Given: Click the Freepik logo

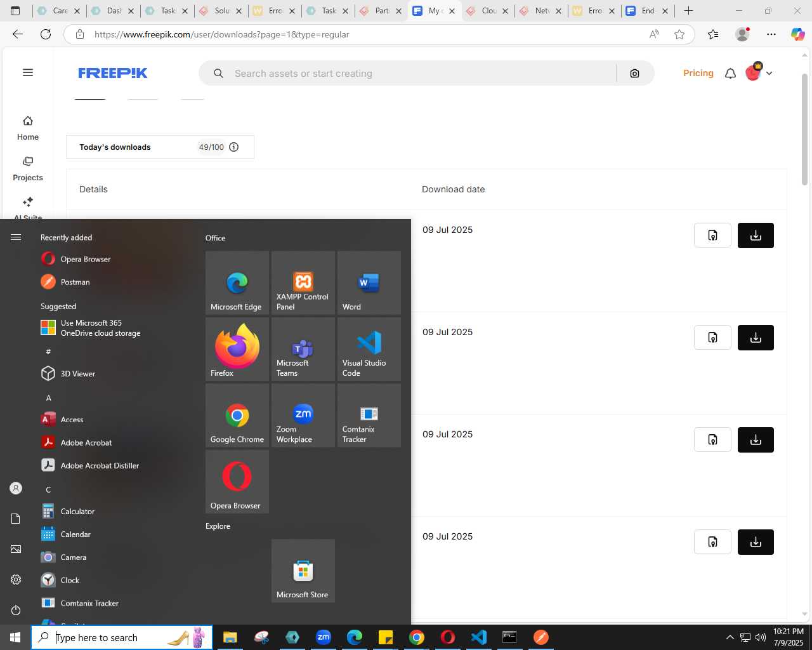Looking at the screenshot, I should pyautogui.click(x=113, y=73).
